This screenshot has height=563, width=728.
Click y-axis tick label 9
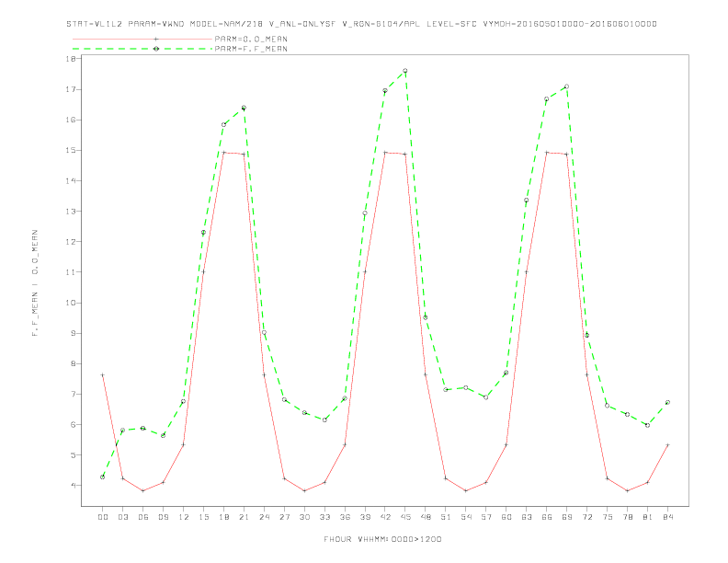pos(73,333)
